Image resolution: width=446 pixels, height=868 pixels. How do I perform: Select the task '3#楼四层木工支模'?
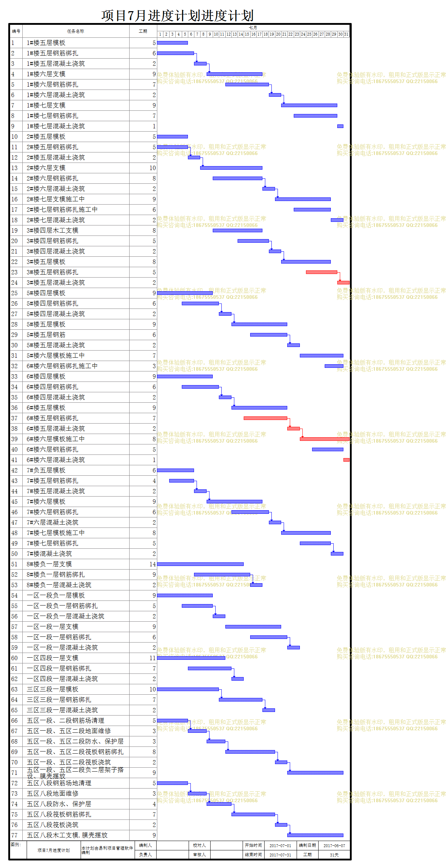[x=53, y=230]
